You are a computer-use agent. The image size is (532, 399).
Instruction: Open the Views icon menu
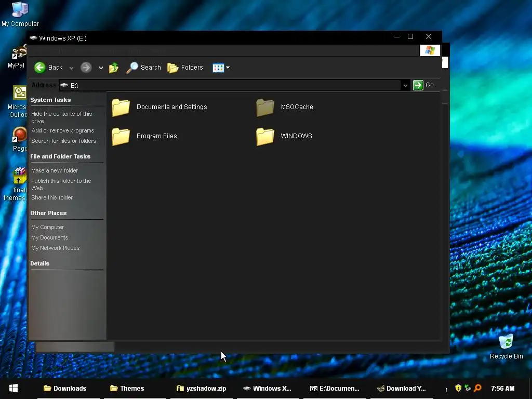click(x=218, y=68)
